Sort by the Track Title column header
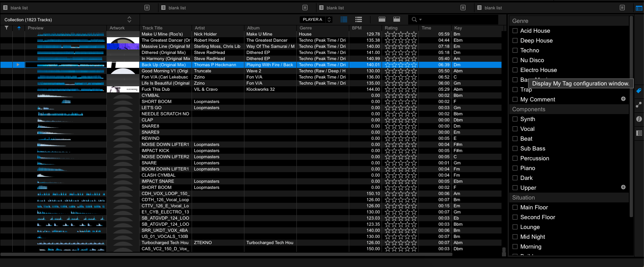The width and height of the screenshot is (644, 267). 166,28
